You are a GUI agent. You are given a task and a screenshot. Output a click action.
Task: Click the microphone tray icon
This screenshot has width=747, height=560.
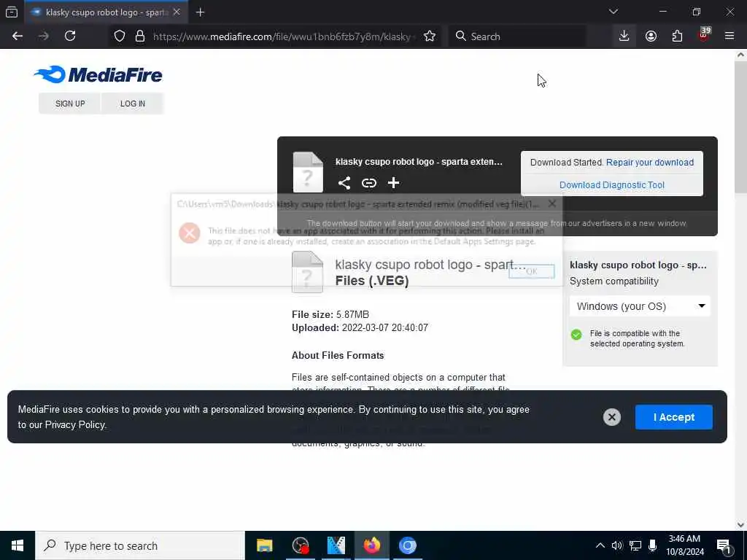click(653, 545)
